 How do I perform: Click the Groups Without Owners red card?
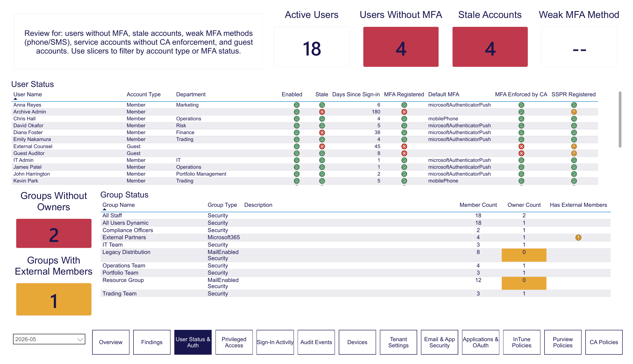tap(54, 233)
